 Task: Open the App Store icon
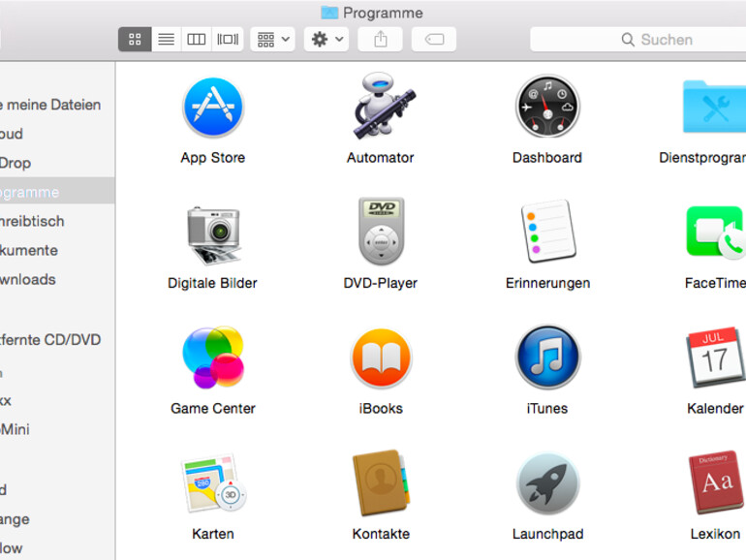coord(213,107)
